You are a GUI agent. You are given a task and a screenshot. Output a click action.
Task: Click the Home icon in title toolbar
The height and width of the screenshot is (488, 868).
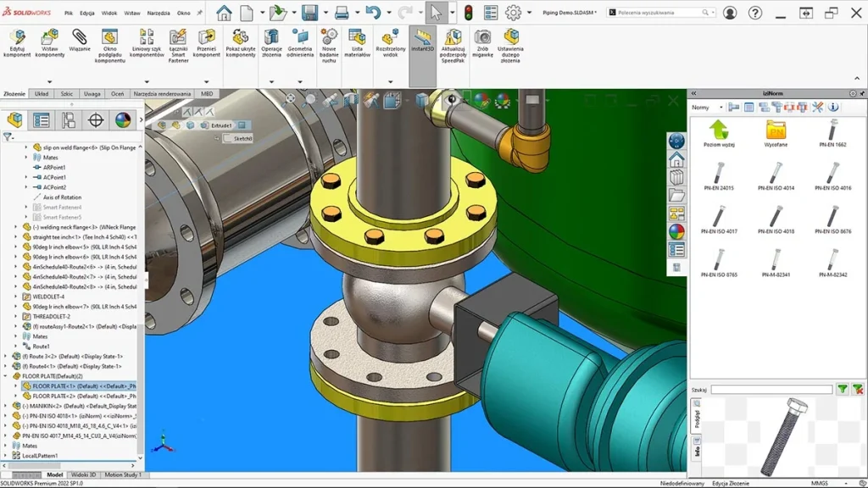click(224, 12)
